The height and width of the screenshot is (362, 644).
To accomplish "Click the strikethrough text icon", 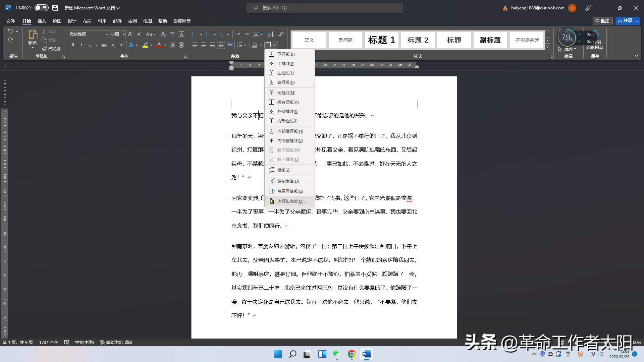I will pyautogui.click(x=104, y=45).
